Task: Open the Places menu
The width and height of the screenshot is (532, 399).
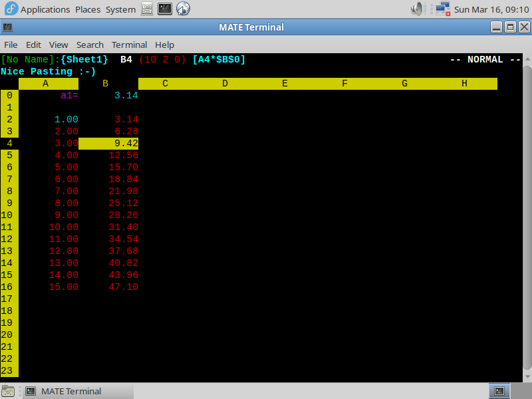Action: [88, 9]
